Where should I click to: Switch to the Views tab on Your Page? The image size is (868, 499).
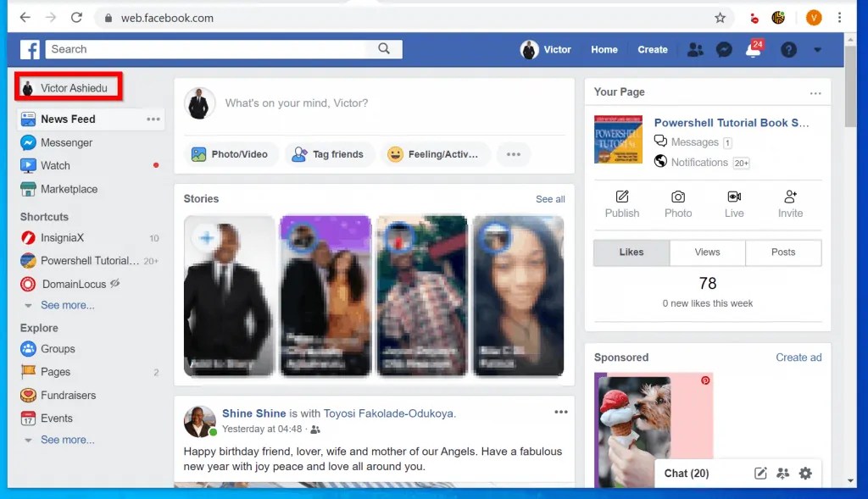point(707,252)
